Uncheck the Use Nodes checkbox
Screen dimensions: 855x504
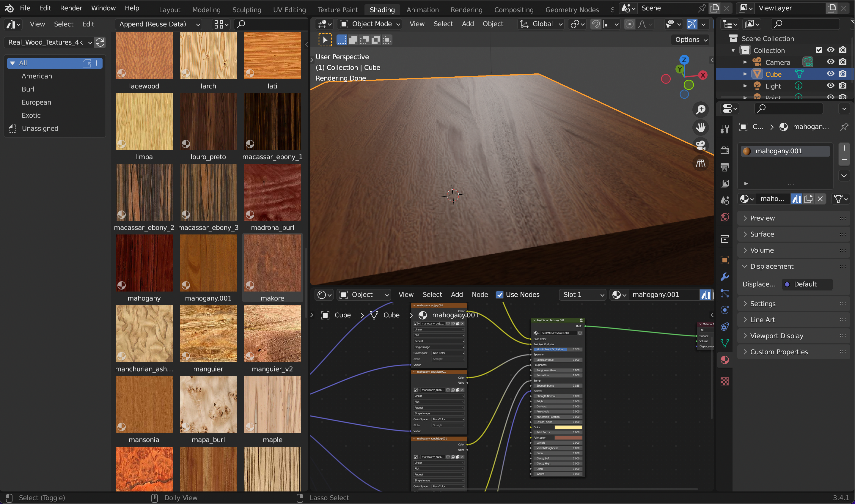point(499,294)
